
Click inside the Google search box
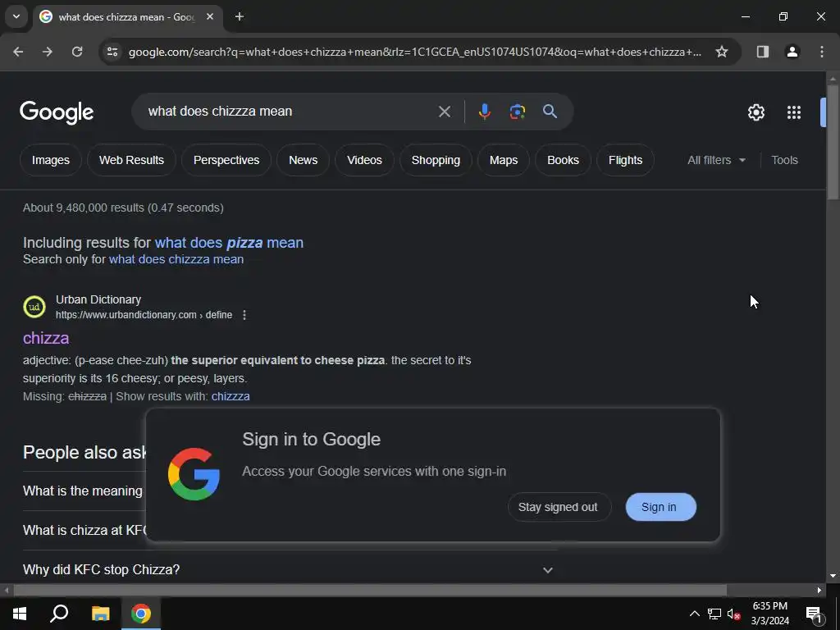[x=290, y=112]
